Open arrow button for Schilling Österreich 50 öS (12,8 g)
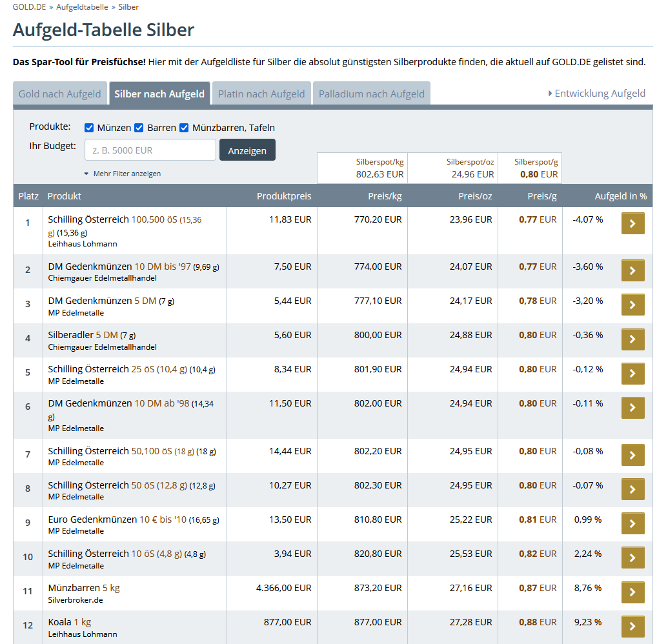Image resolution: width=657 pixels, height=644 pixels. pos(632,489)
